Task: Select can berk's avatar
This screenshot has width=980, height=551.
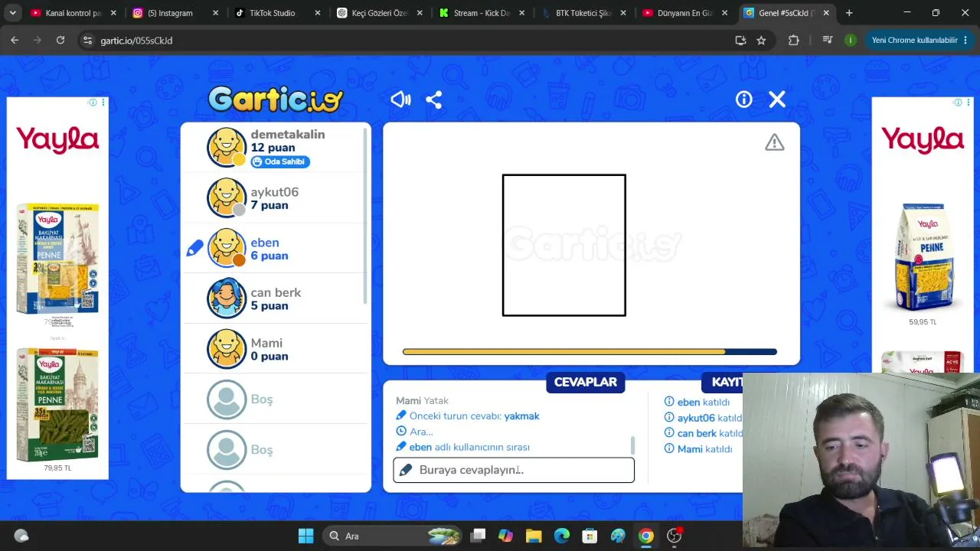Action: 227,298
